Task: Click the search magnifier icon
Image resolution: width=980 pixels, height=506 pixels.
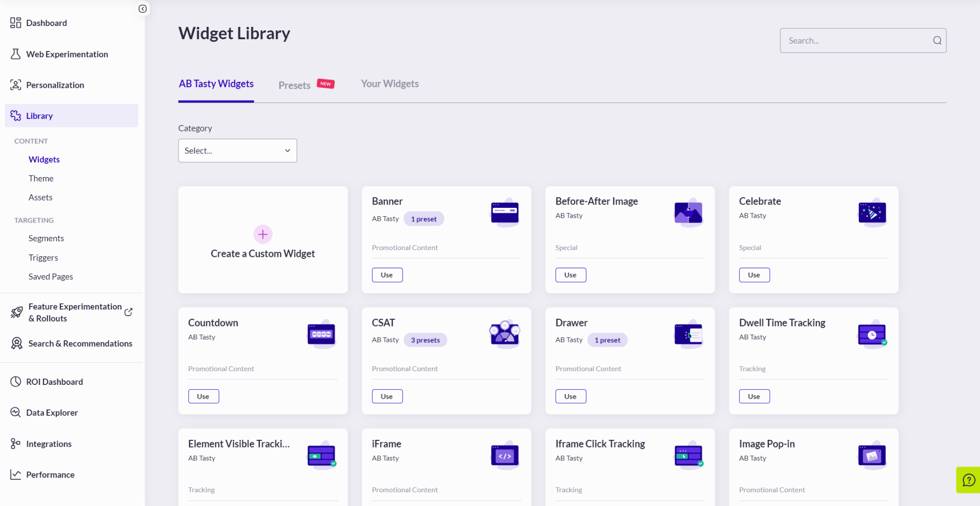Action: click(x=937, y=41)
